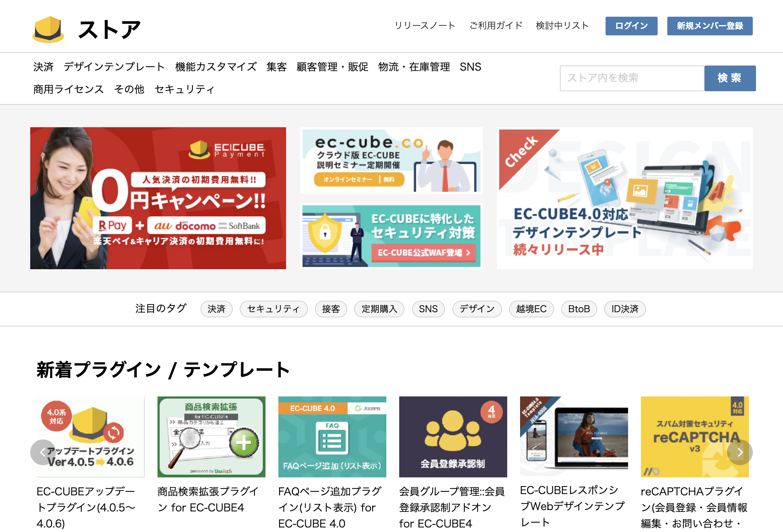783x532 pixels.
Task: Open the EC-CUBE4.0 design template banner
Action: click(x=624, y=198)
